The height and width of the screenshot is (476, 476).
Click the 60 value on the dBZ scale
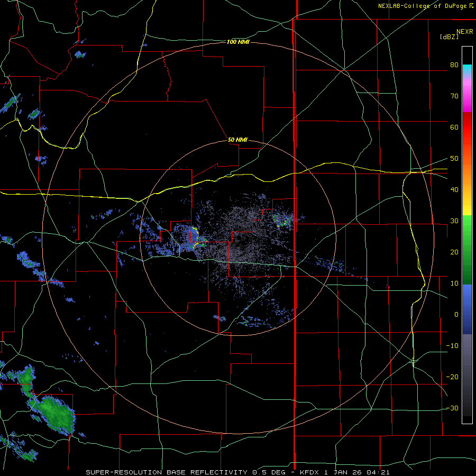click(x=454, y=127)
